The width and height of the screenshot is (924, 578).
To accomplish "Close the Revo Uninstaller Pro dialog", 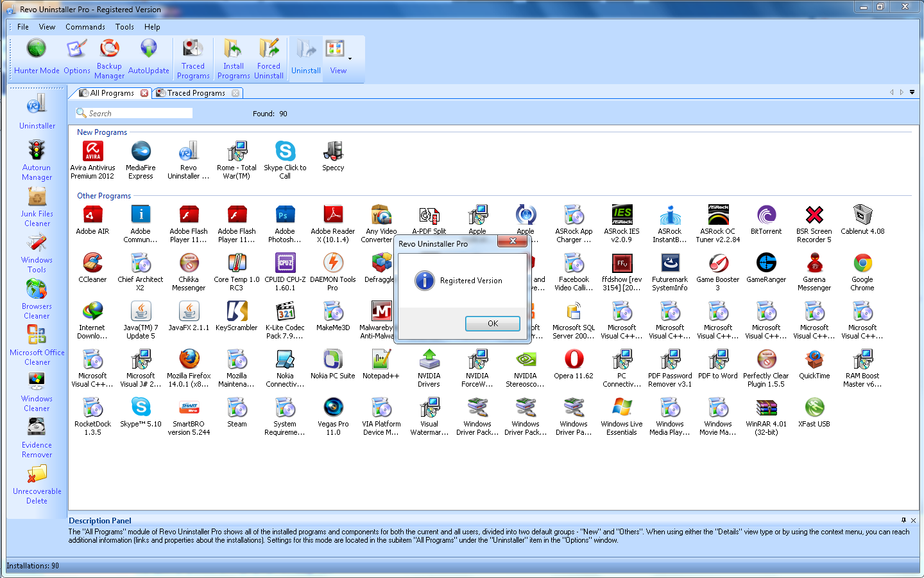I will 513,241.
